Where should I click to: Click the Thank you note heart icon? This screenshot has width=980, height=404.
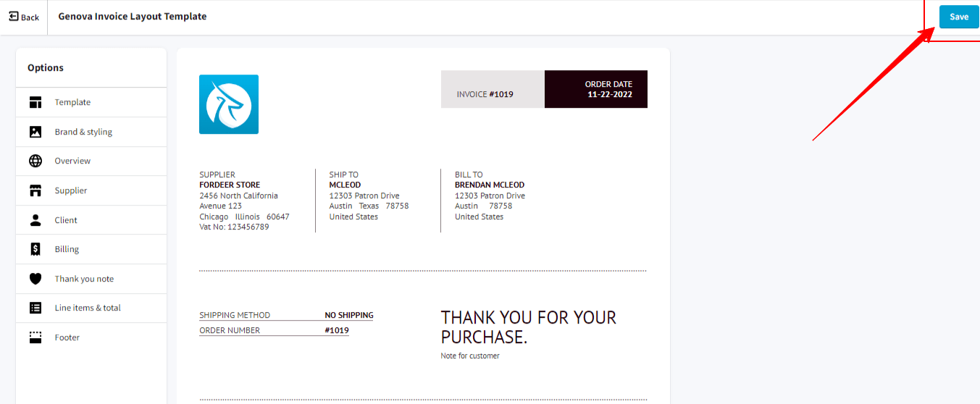point(35,279)
